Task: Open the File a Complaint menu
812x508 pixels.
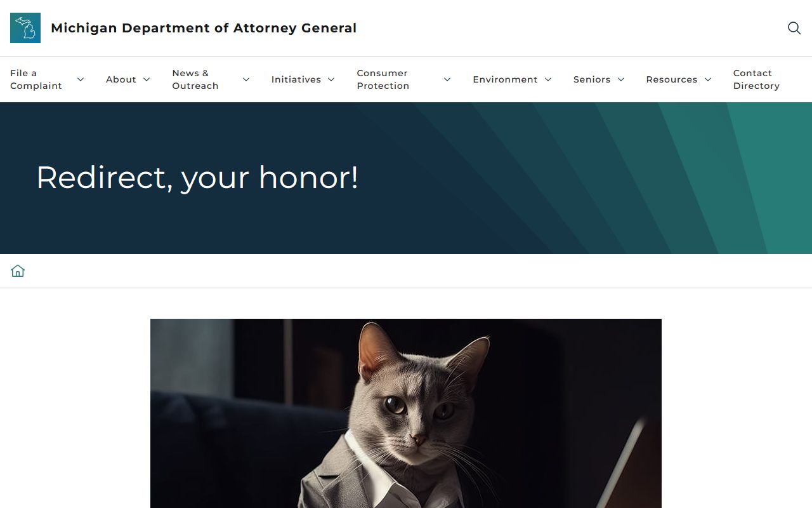Action: coord(36,79)
